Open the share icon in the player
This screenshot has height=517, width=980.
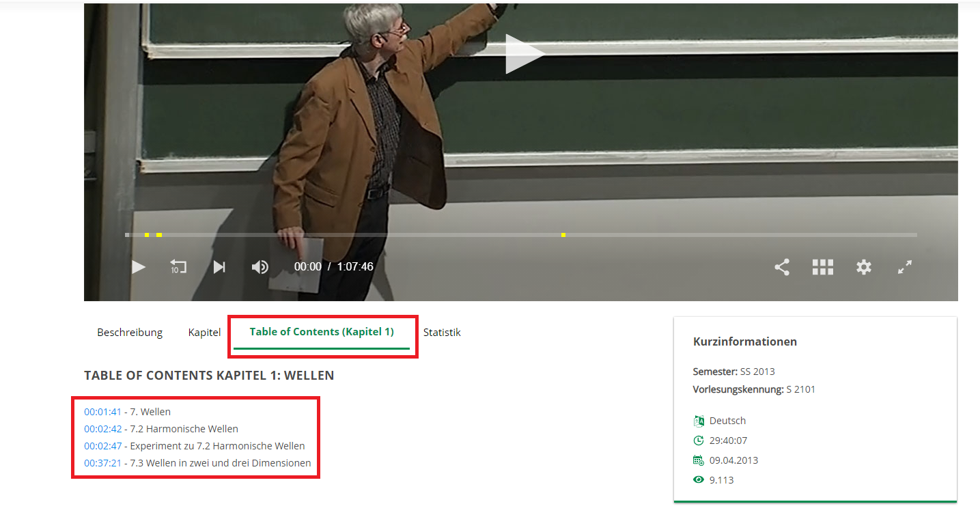(782, 267)
